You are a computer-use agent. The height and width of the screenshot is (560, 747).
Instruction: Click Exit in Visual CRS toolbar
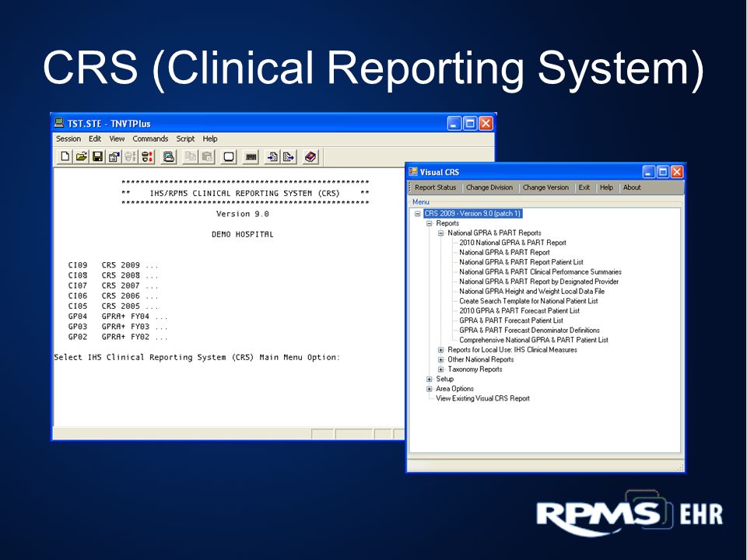click(x=584, y=187)
